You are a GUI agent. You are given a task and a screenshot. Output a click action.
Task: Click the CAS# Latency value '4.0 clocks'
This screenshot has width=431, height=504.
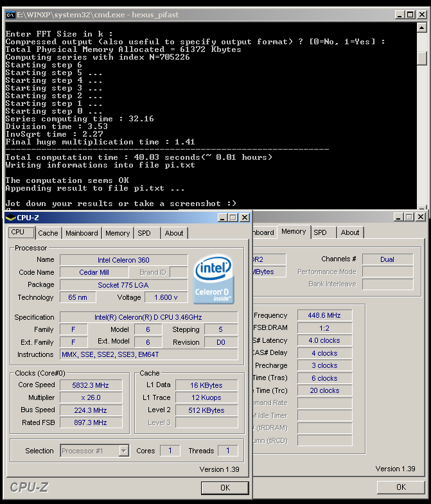tap(324, 341)
